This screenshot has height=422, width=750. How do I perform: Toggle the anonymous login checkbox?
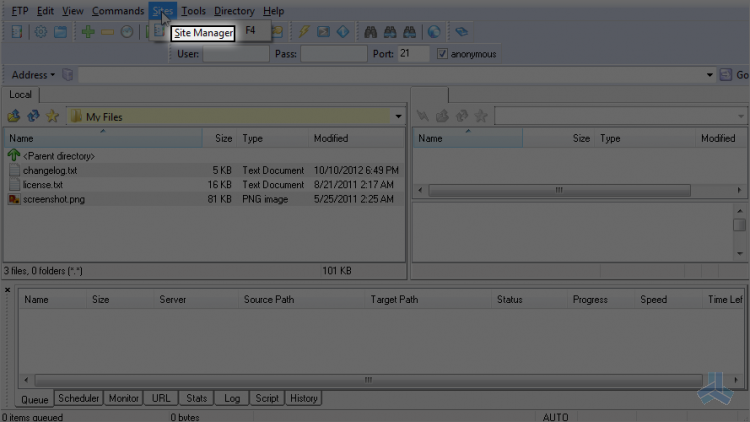pos(442,54)
